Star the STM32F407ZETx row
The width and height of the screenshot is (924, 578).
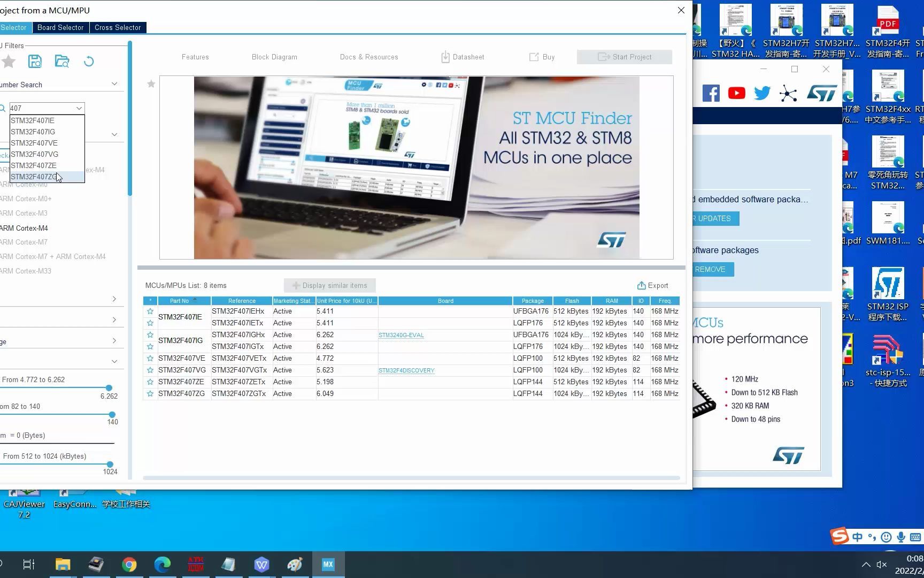pos(150,382)
